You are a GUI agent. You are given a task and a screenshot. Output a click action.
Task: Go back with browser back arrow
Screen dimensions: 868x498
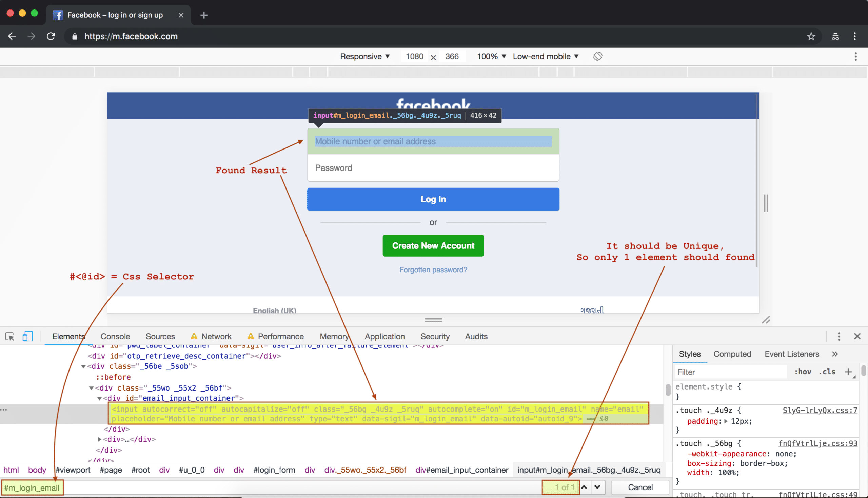click(12, 36)
